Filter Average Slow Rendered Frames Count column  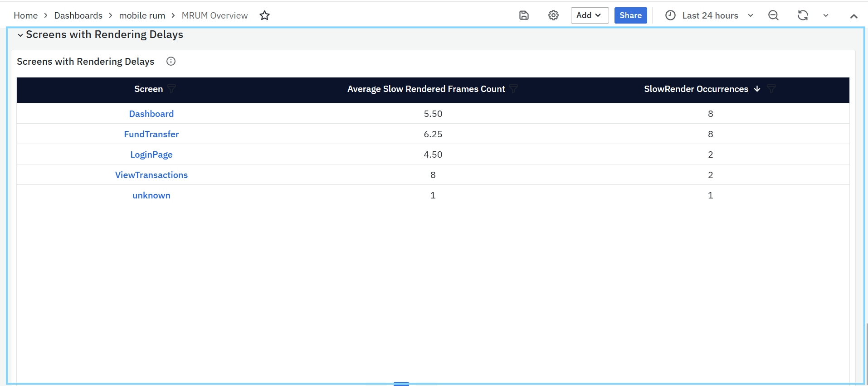click(513, 89)
